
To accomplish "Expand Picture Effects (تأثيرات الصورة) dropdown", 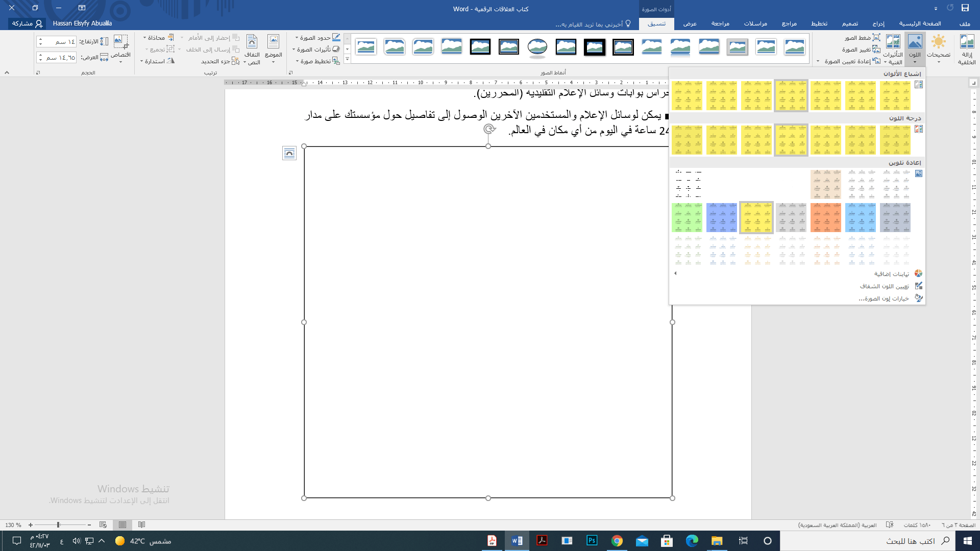I will tap(293, 49).
